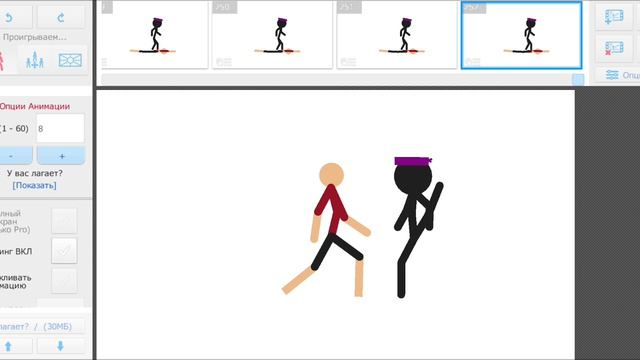Open the background scene icon
The image size is (640, 360).
click(70, 60)
